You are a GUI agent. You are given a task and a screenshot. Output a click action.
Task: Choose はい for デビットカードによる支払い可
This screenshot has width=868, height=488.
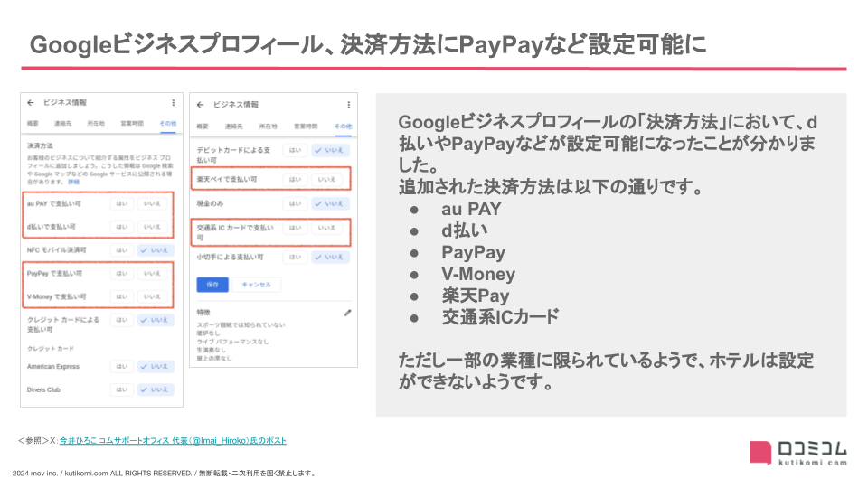(295, 150)
